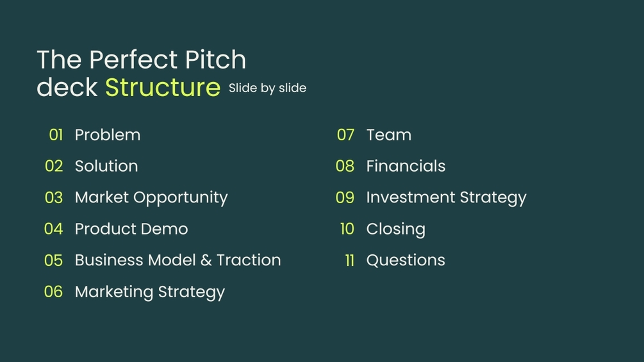The width and height of the screenshot is (644, 362).
Task: Click the 'Slide by slide' subtitle
Action: [267, 88]
